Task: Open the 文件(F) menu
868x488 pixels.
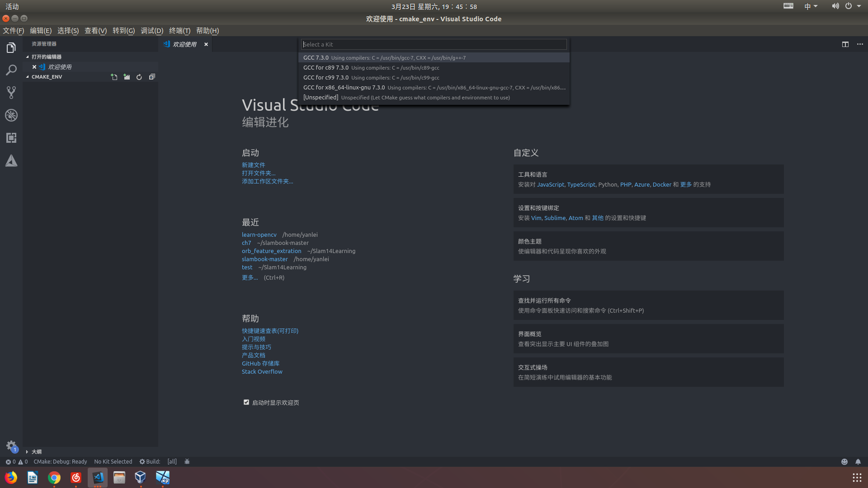Action: 14,31
